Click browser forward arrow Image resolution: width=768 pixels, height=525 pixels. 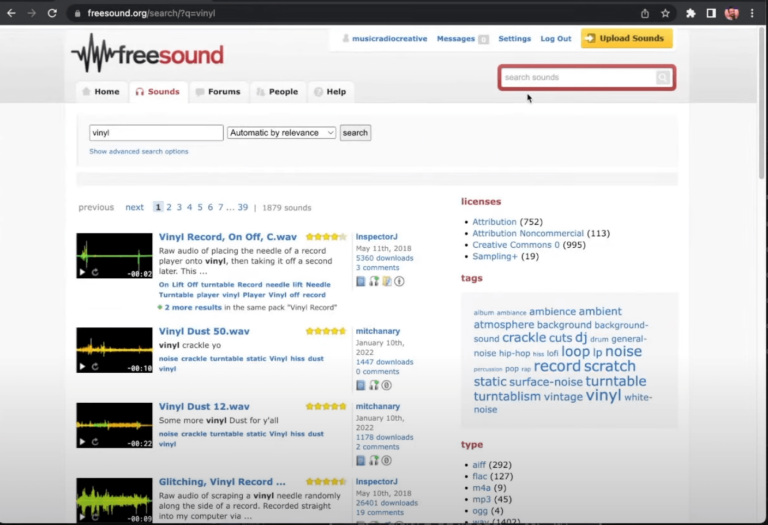pyautogui.click(x=32, y=13)
